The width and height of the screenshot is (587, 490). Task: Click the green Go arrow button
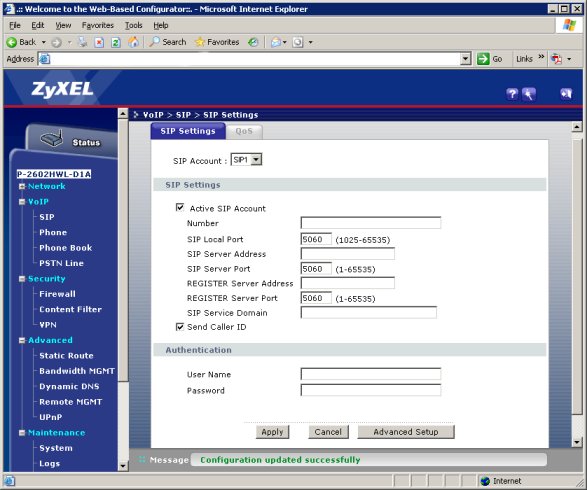point(490,59)
